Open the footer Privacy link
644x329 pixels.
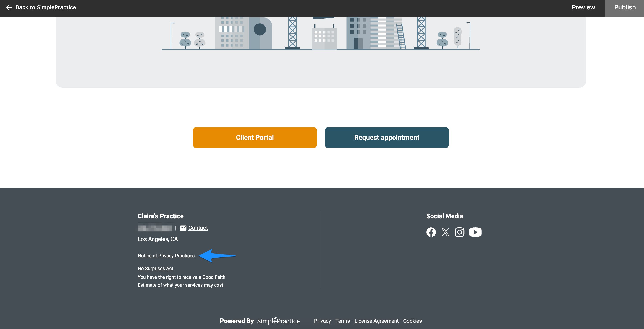point(322,321)
